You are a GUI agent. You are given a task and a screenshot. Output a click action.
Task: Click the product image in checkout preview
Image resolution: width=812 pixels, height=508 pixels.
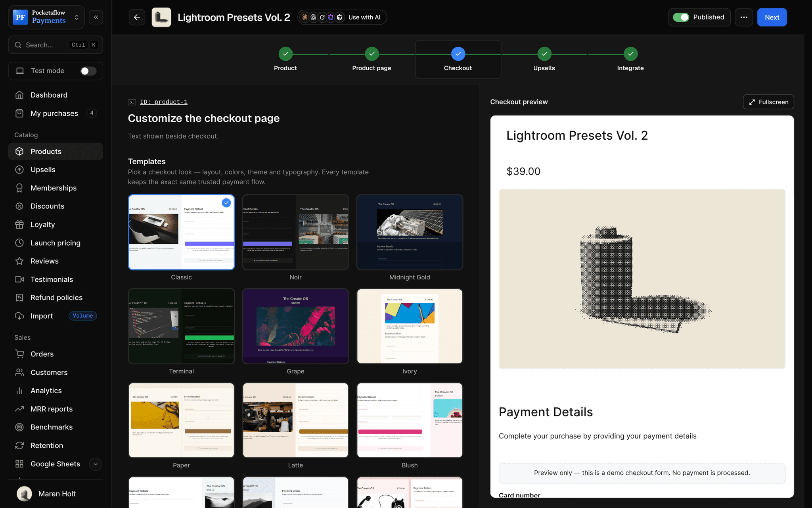pos(642,279)
